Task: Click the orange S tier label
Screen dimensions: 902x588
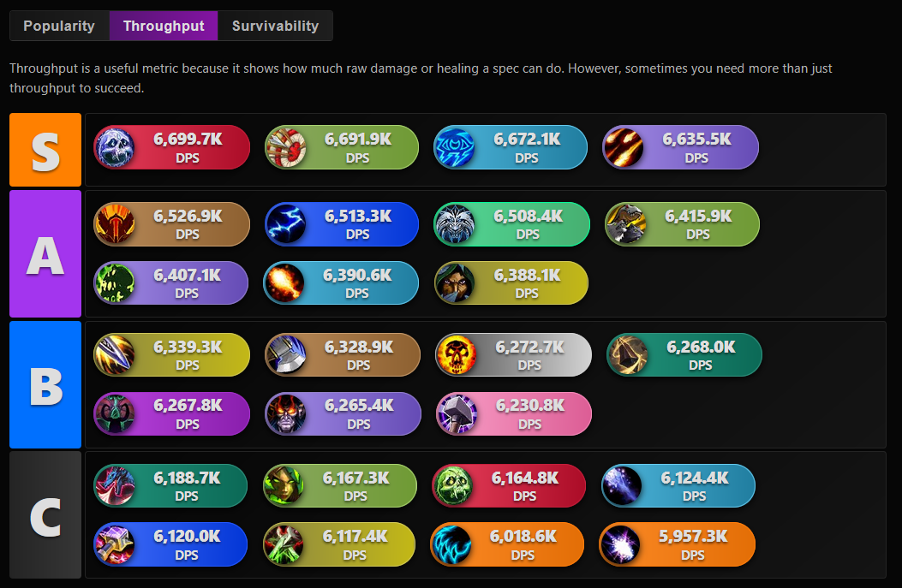Action: pyautogui.click(x=45, y=150)
